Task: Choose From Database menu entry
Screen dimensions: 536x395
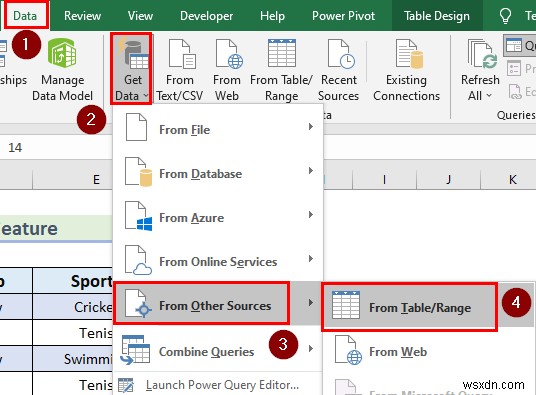Action: click(x=218, y=172)
